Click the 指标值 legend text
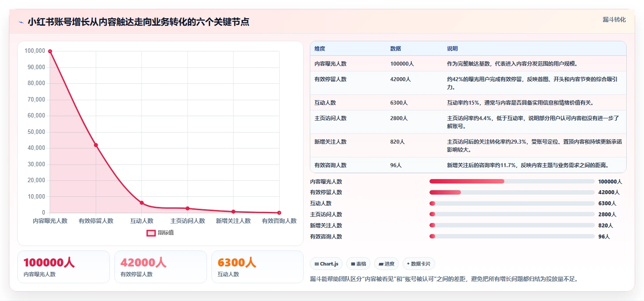The image size is (644, 301). tap(166, 233)
